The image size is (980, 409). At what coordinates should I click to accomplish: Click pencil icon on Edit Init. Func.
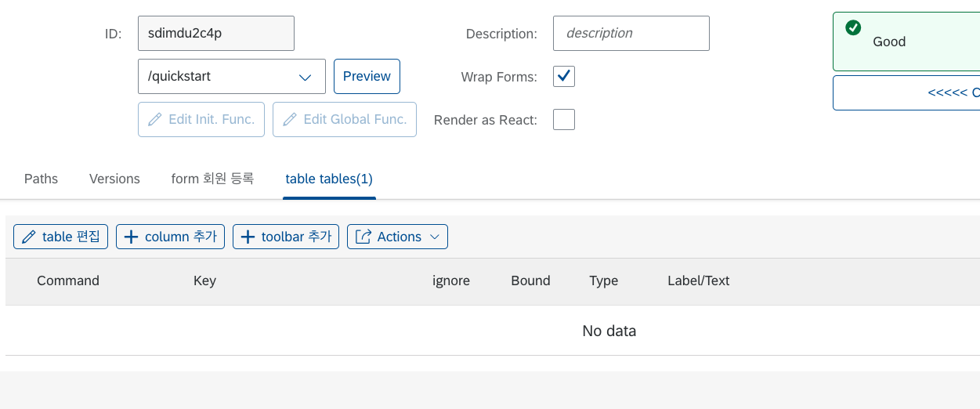coord(155,119)
